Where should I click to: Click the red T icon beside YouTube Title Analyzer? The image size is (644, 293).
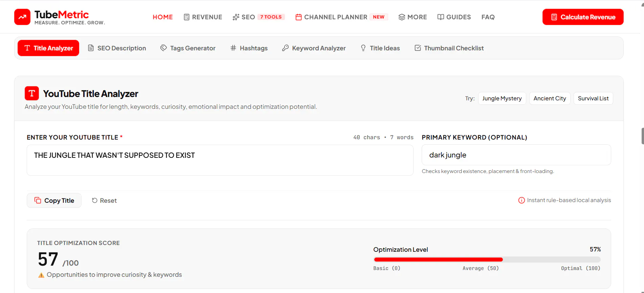(32, 93)
